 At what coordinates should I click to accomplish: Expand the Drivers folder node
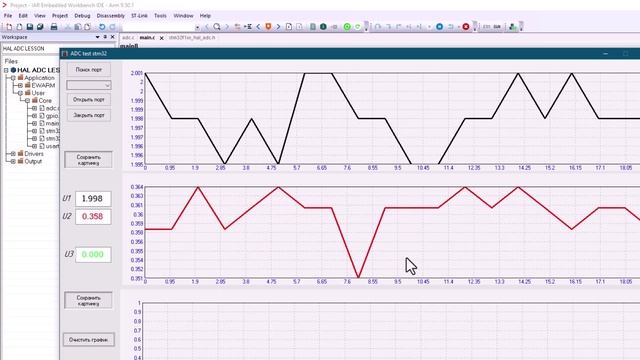tap(13, 154)
